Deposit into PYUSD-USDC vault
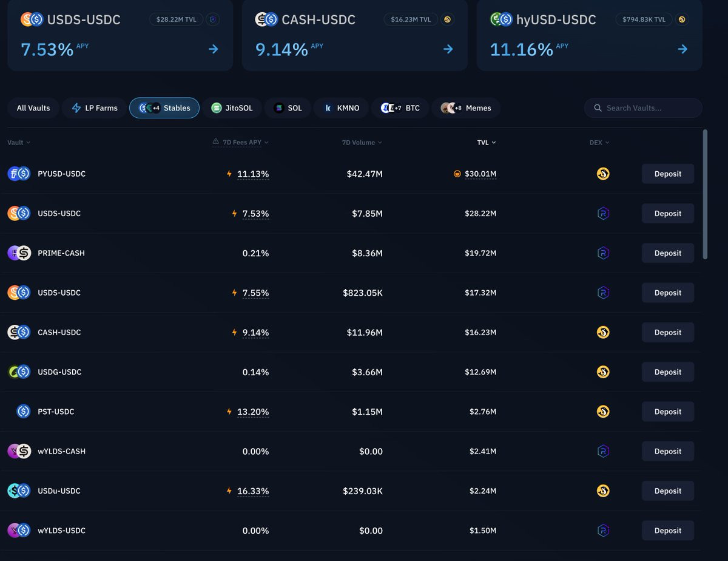The height and width of the screenshot is (561, 728). (668, 174)
